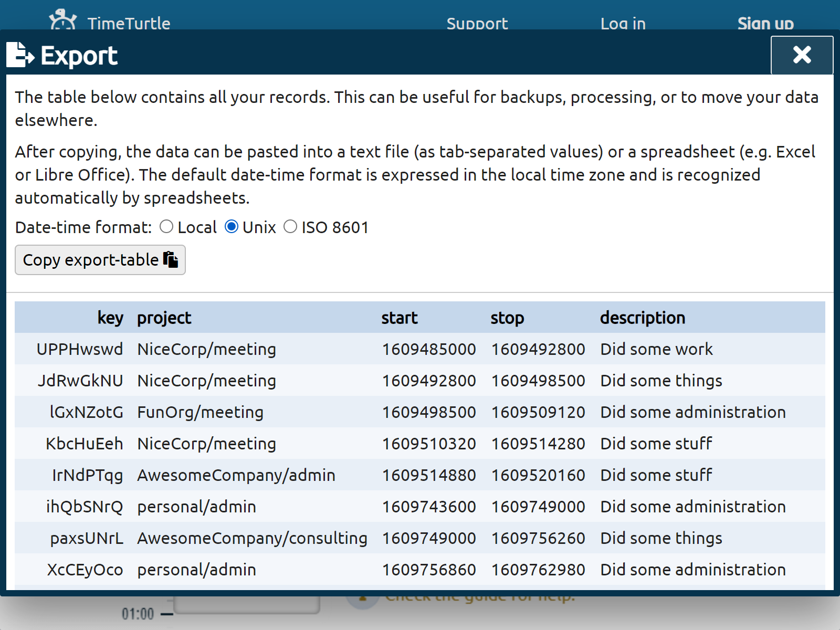Open the Support page link
The height and width of the screenshot is (630, 840).
[477, 24]
